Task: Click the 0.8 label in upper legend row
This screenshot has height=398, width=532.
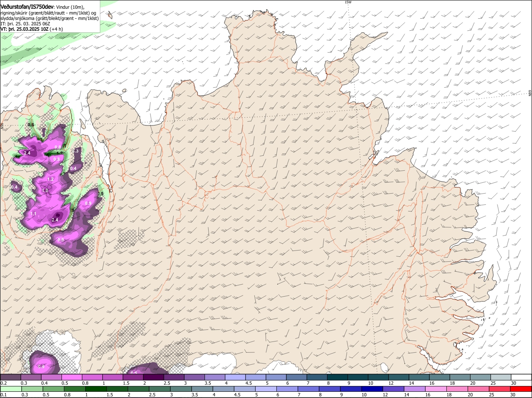Action: 85,383
